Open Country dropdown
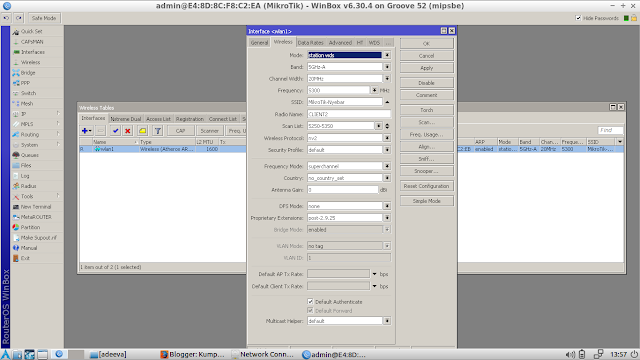The height and width of the screenshot is (360, 640). coord(387,178)
